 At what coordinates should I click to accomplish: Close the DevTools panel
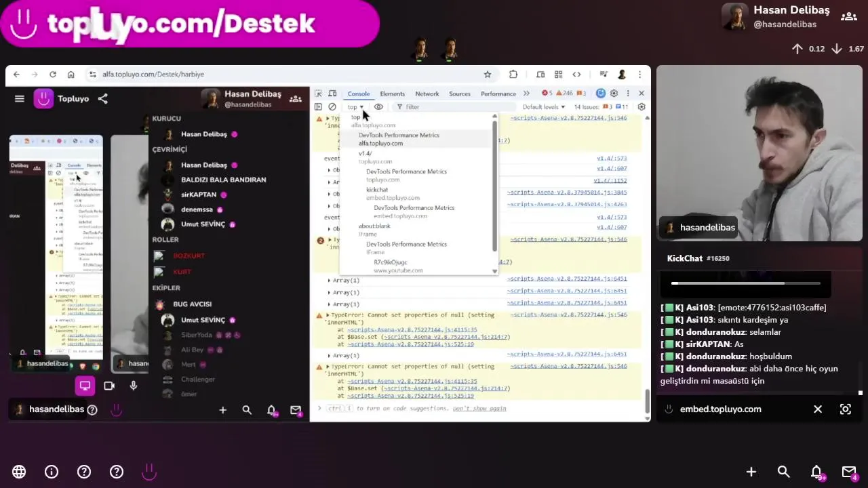642,94
